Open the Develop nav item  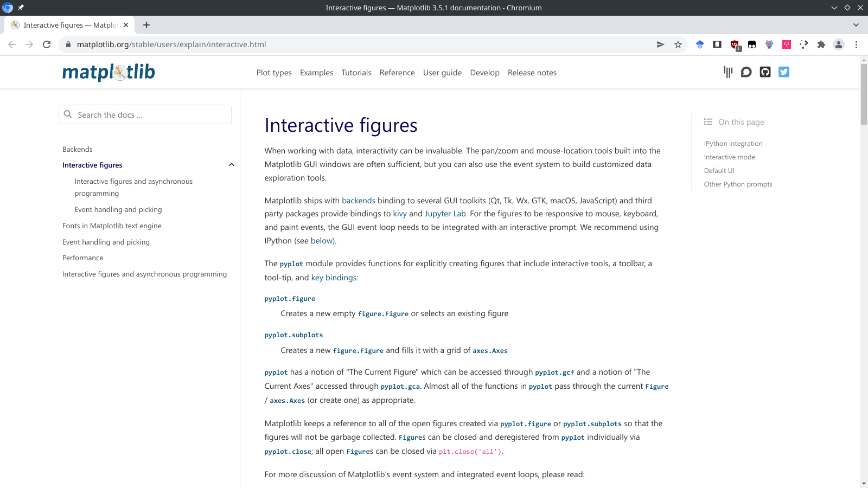pyautogui.click(x=485, y=73)
